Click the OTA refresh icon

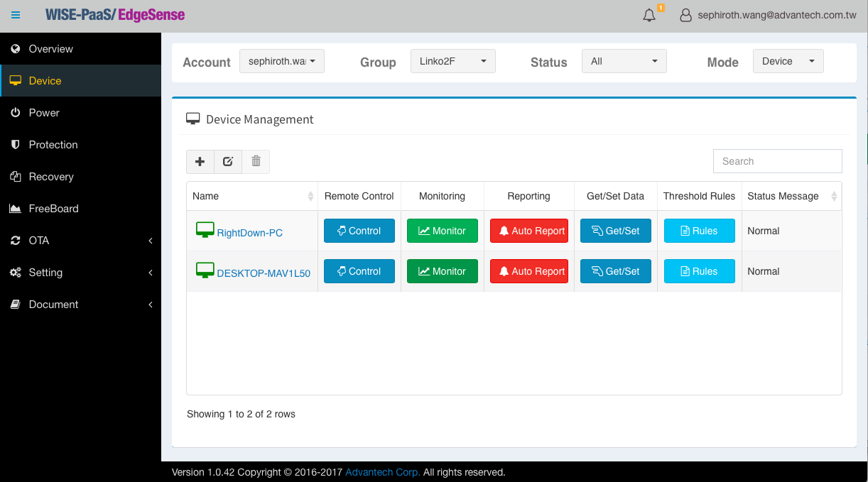(x=15, y=241)
